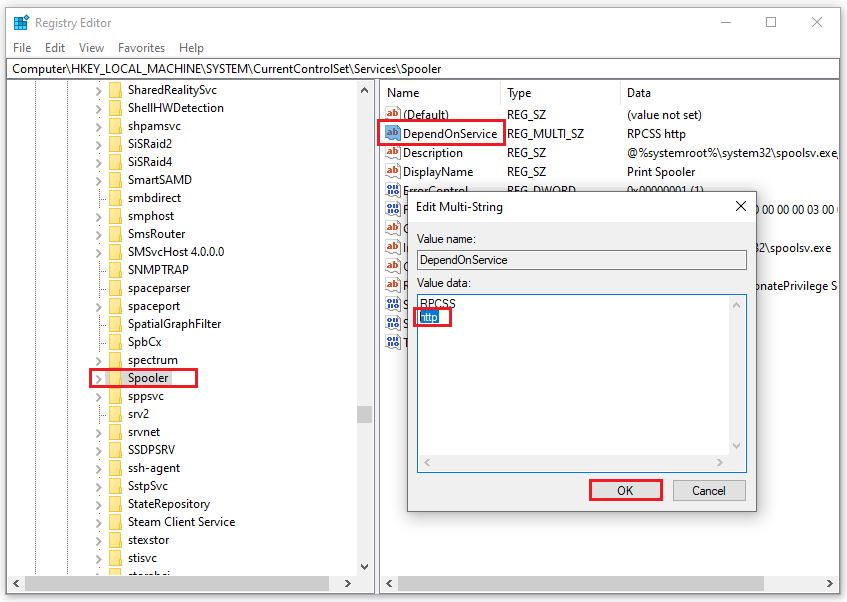Open the Favorites menu

[142, 48]
